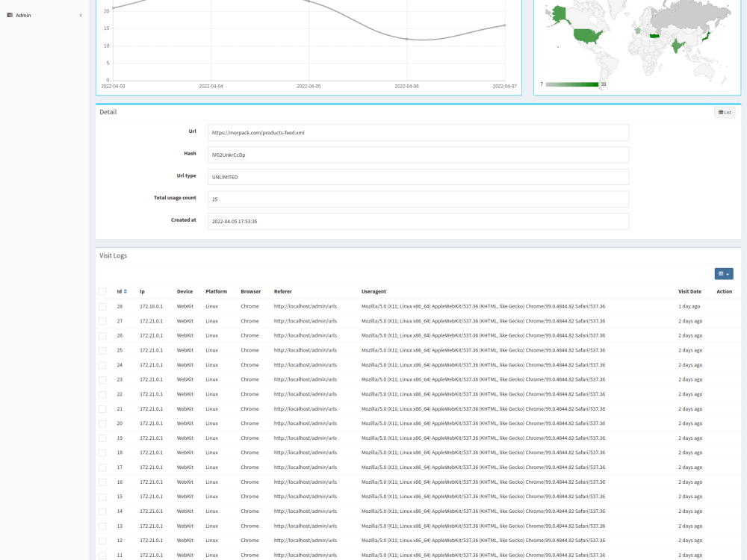This screenshot has height=560, width=747.
Task: Click the United States on world map
Action: tap(587, 36)
